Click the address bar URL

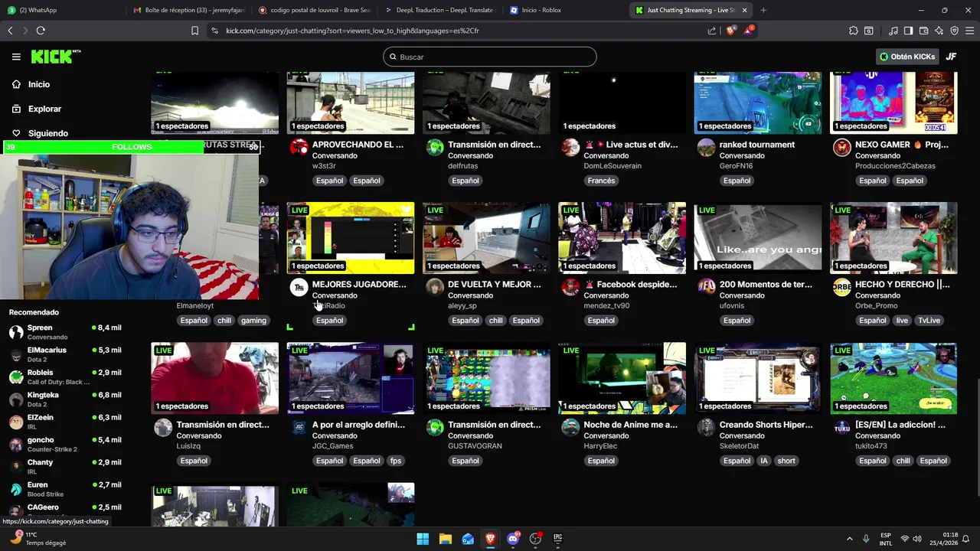click(352, 31)
